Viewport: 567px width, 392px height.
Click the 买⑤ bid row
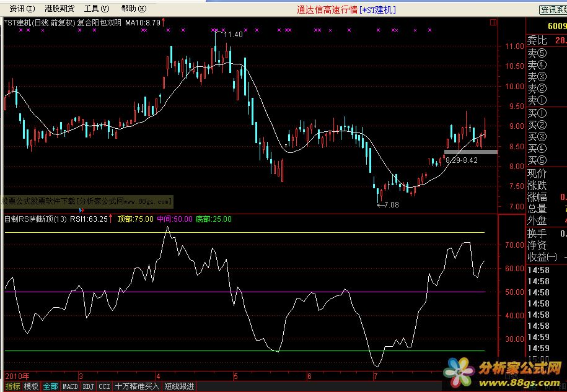pos(547,160)
